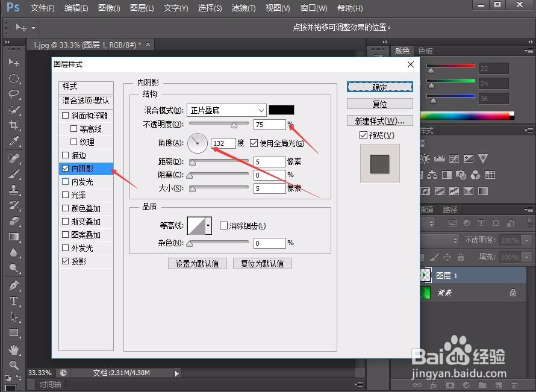This screenshot has height=392, width=536.
Task: Toggle the 消除锯齿 checkbox
Action: coord(222,225)
